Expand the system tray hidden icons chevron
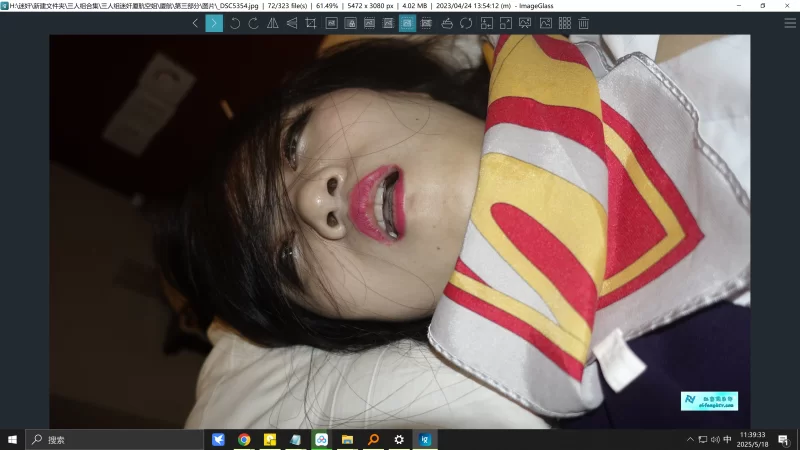This screenshot has width=800, height=450. (x=690, y=439)
